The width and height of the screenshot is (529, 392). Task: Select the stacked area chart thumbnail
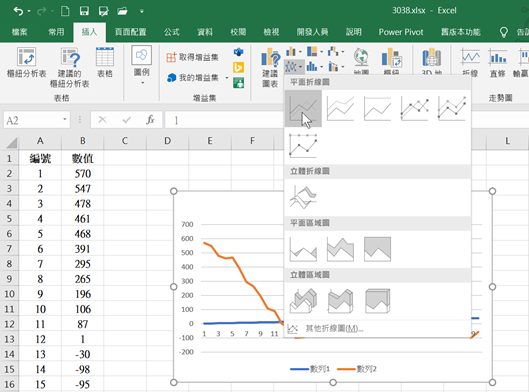[x=340, y=249]
